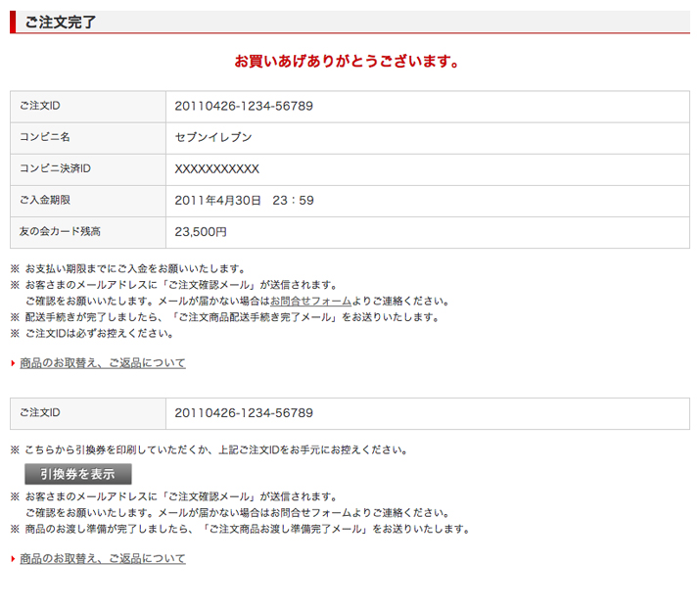Open the last 商品のお取替え、ご返品について link
The image size is (700, 610).
click(103, 559)
